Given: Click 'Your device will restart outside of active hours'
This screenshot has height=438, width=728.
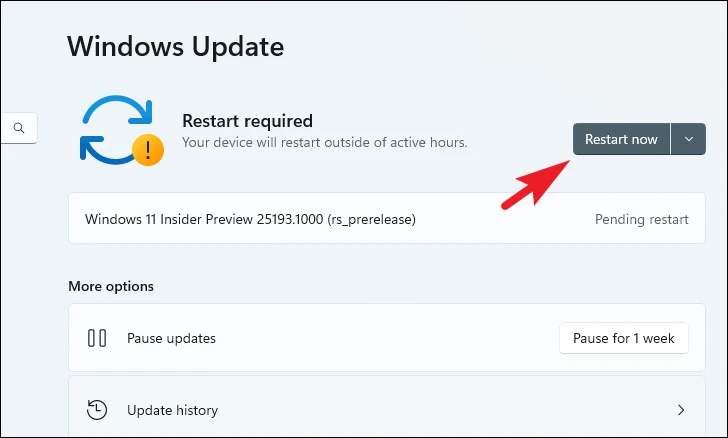Looking at the screenshot, I should tap(325, 142).
